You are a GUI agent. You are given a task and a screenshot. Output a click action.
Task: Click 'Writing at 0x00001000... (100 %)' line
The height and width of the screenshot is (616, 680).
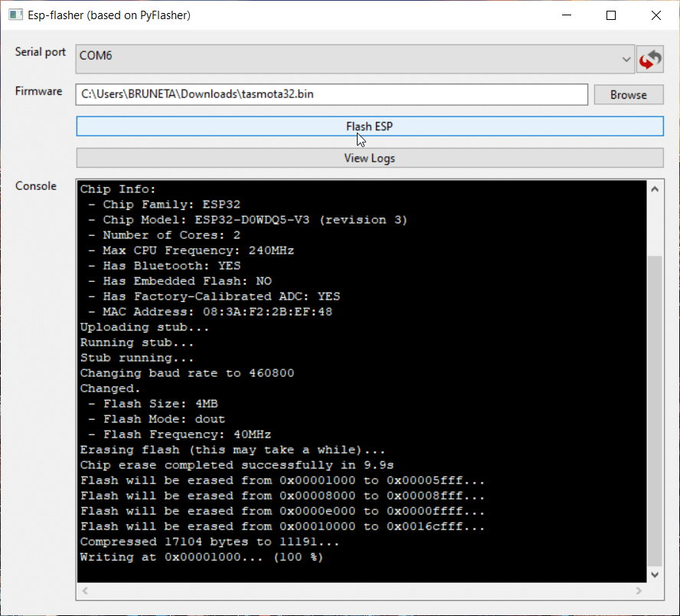point(201,558)
